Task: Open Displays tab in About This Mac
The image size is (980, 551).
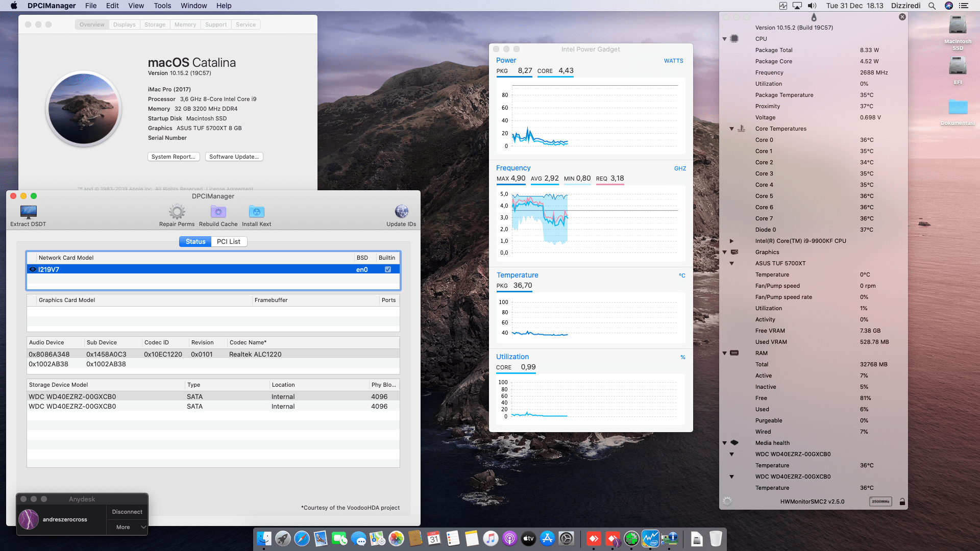Action: pyautogui.click(x=125, y=24)
